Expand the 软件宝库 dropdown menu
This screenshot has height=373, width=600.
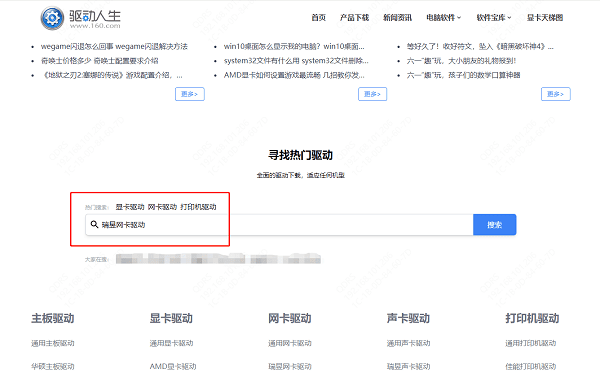pyautogui.click(x=494, y=18)
